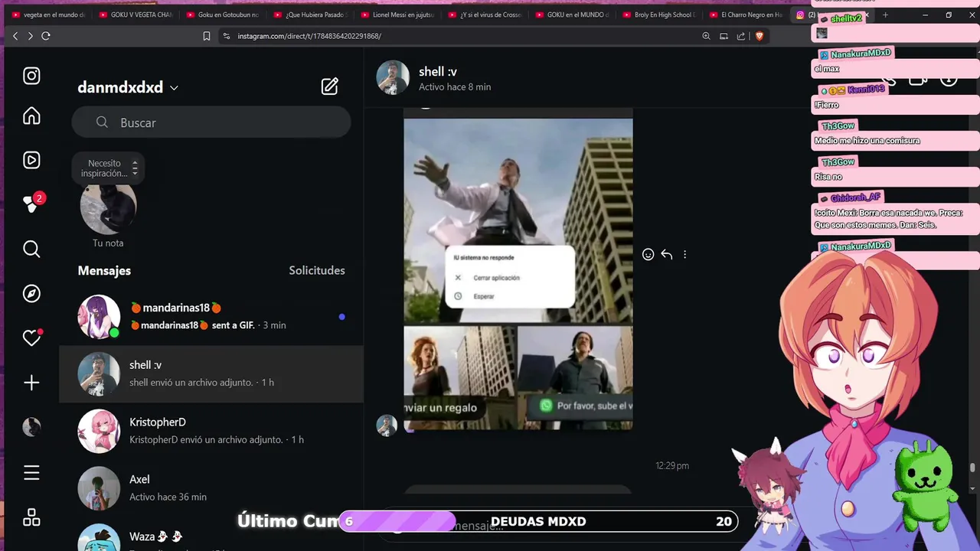Reply to the message with arrow icon

(x=667, y=255)
